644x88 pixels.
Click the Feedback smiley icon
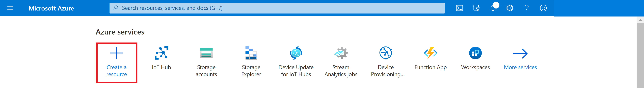coord(543,8)
